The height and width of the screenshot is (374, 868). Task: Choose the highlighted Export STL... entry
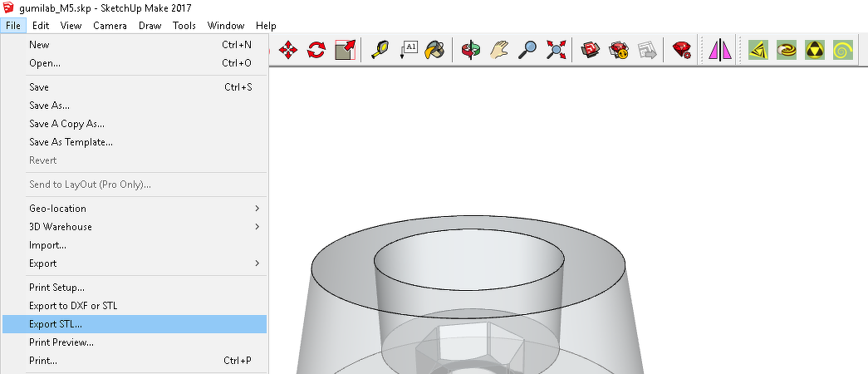(x=135, y=324)
